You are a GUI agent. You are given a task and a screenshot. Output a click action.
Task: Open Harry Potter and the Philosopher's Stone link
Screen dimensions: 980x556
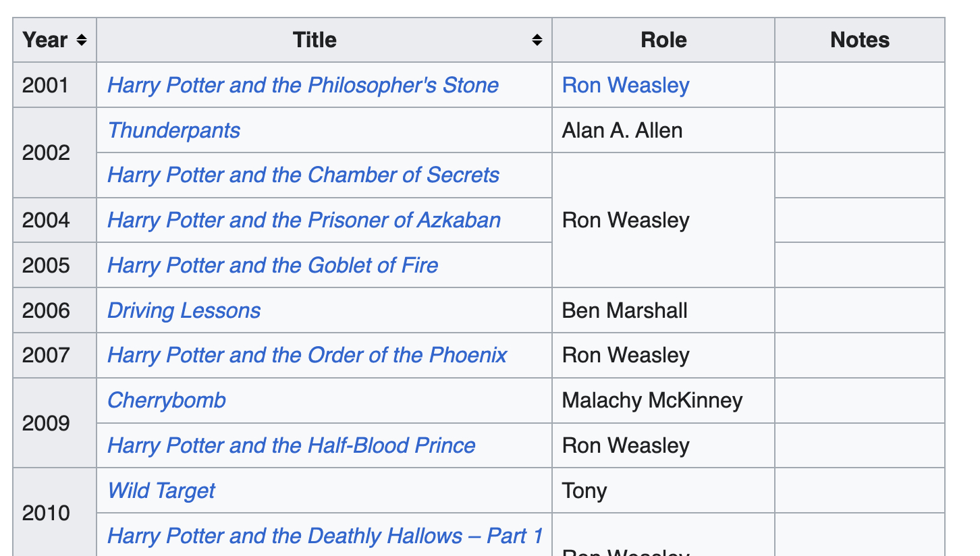tap(303, 86)
